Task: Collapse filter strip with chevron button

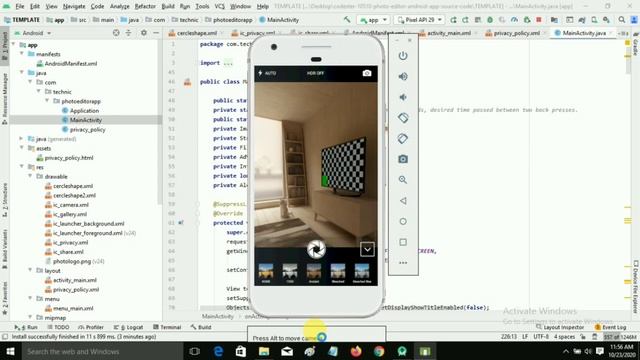Action: (367, 249)
